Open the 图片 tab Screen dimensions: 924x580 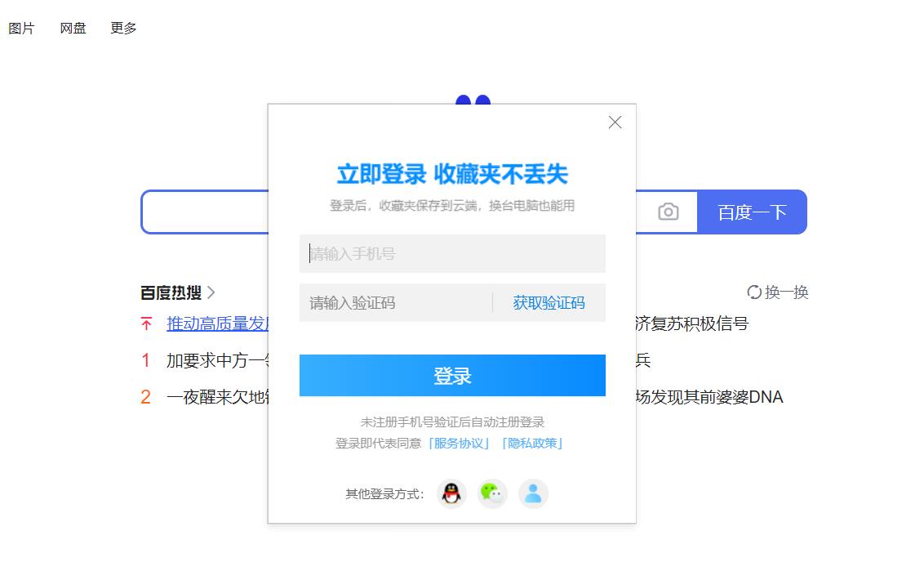21,27
